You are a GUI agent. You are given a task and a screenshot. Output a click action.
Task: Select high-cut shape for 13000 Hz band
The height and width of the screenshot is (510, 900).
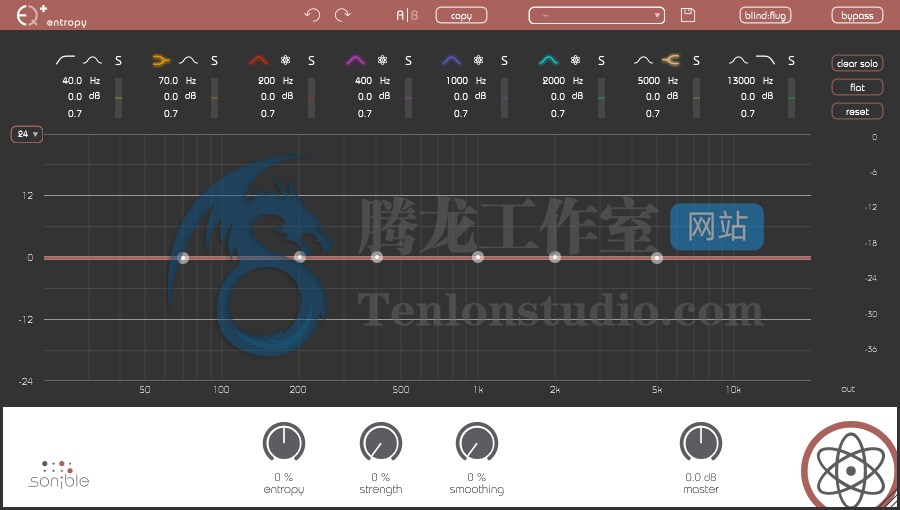pos(765,60)
